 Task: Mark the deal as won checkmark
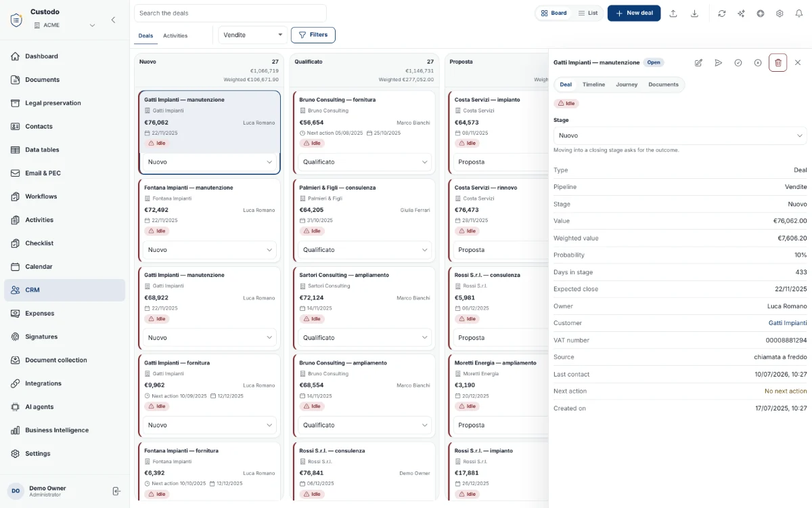click(x=738, y=62)
